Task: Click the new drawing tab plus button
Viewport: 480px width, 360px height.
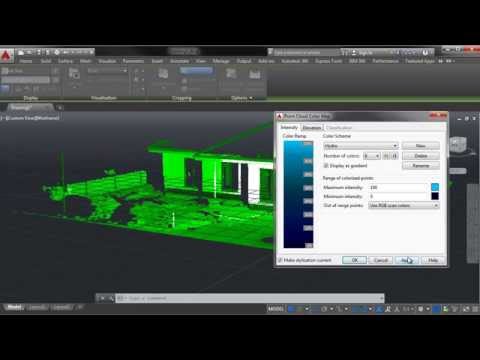Action: pos(60,108)
